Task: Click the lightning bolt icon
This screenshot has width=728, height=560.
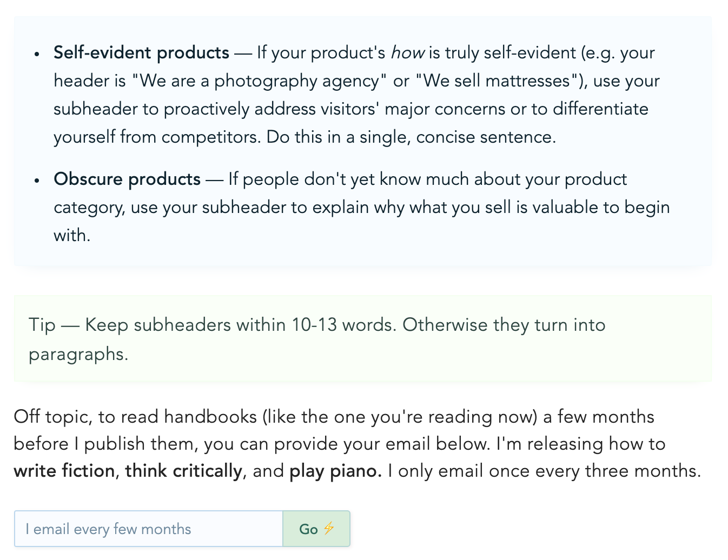Action: (x=329, y=528)
